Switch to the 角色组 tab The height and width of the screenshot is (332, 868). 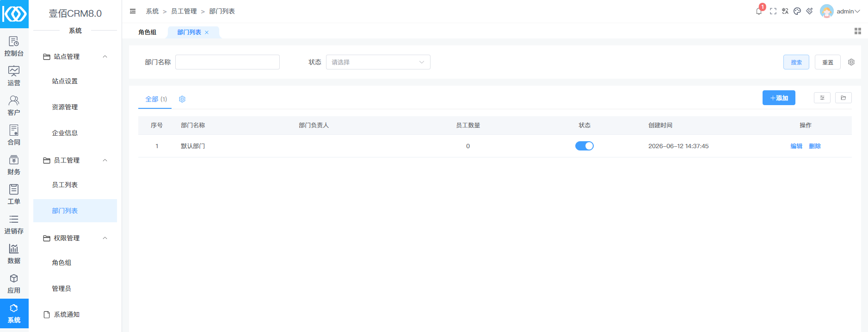tap(147, 32)
